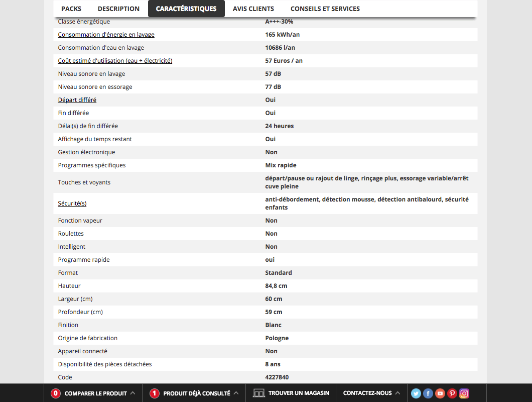Select the Caractéristiques tab
The width and height of the screenshot is (532, 402).
tap(186, 9)
